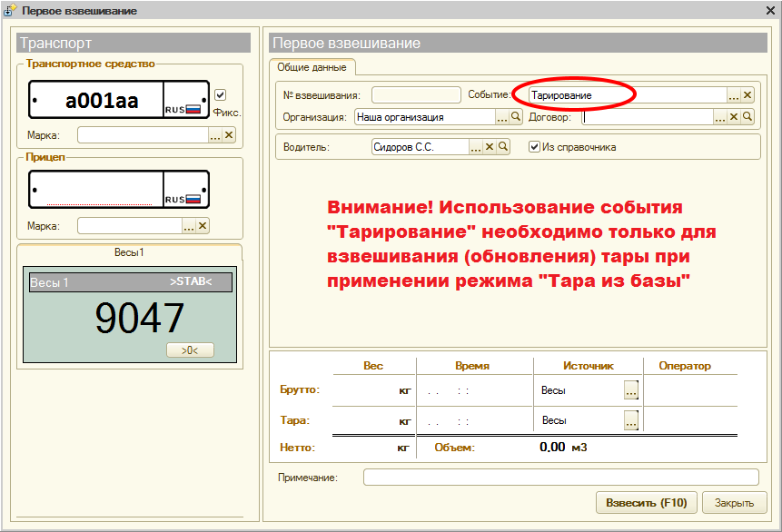Screen dimensions: 782x532
Task: Zero the scale with >0< button
Action: point(190,350)
